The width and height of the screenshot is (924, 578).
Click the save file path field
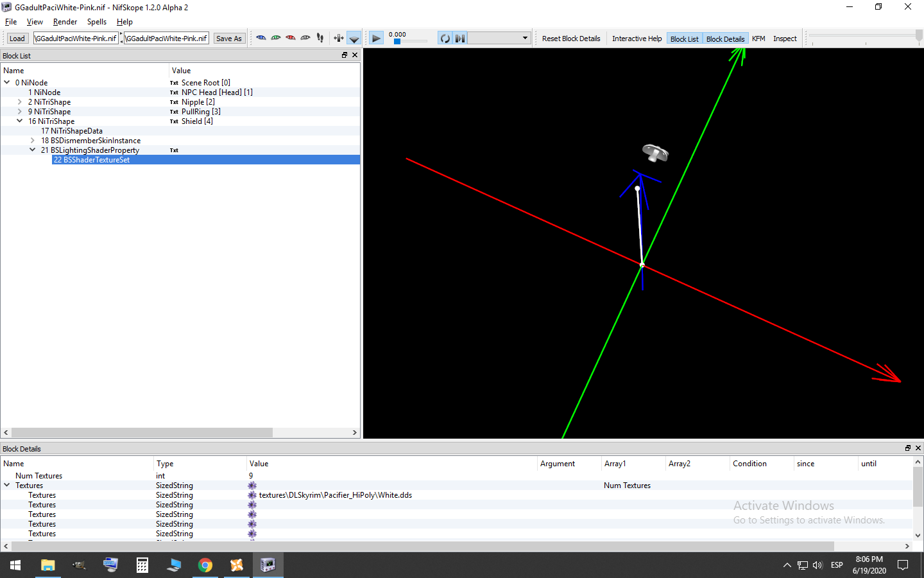pyautogui.click(x=166, y=39)
